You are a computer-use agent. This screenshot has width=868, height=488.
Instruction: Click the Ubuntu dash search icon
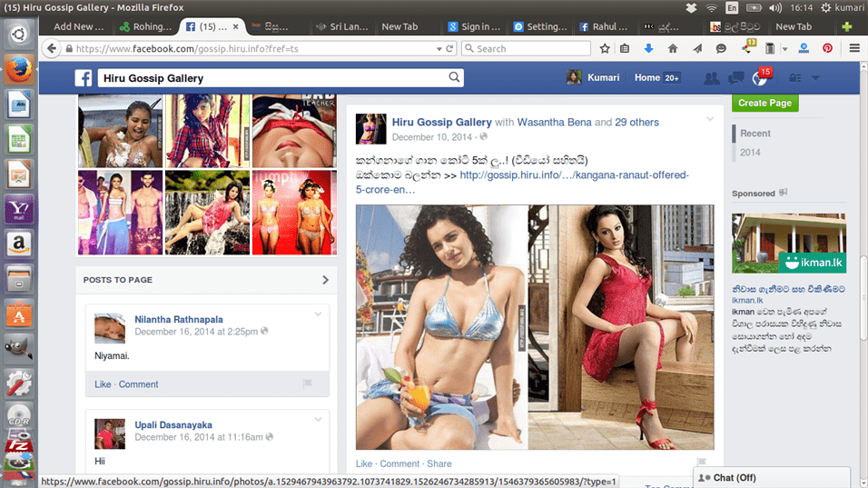pyautogui.click(x=19, y=35)
